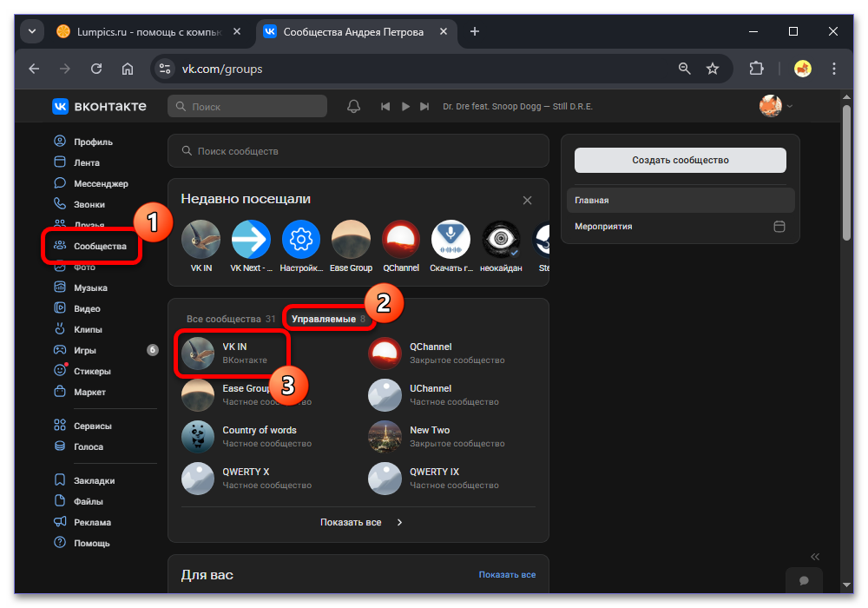Open Игры section
Image resolution: width=868 pixels, height=608 pixels.
(x=75, y=350)
